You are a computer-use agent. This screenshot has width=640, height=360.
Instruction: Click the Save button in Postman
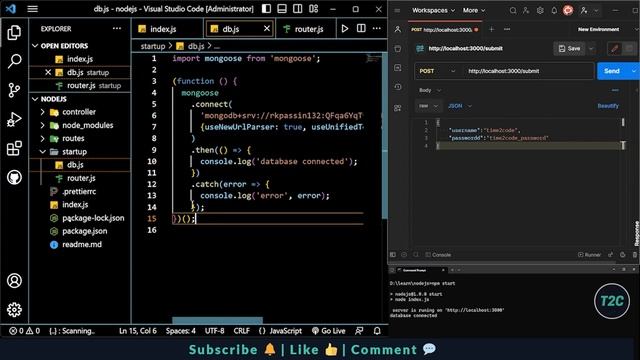570,49
